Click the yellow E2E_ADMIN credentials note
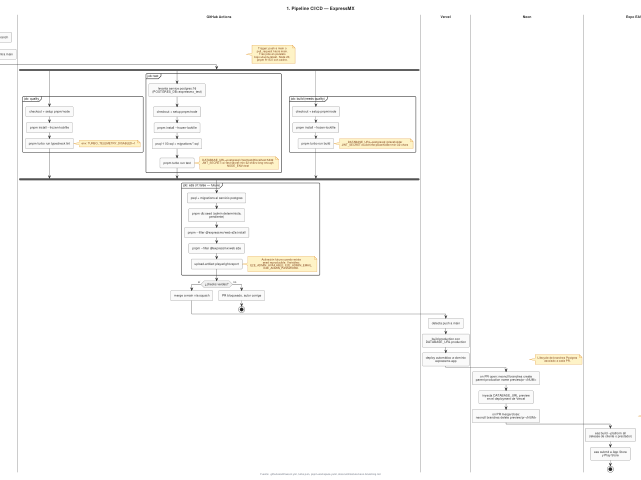 coord(282,264)
